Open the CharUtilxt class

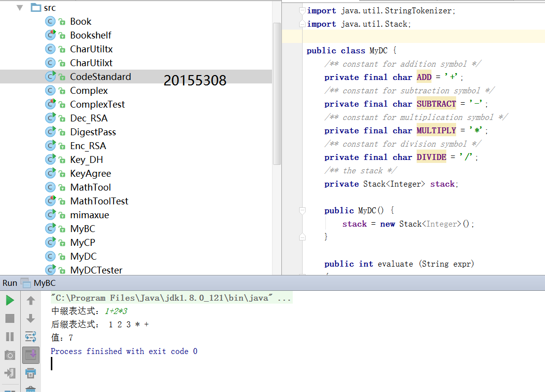(x=91, y=63)
